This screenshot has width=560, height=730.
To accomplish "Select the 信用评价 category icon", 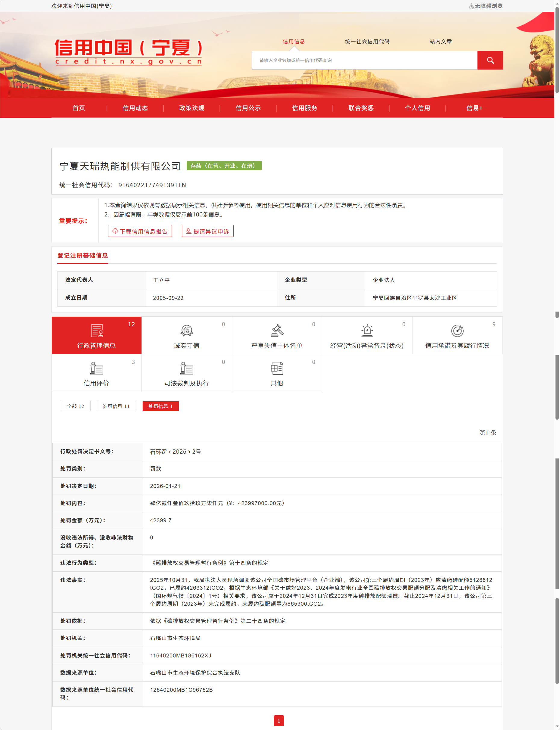I will coord(97,368).
